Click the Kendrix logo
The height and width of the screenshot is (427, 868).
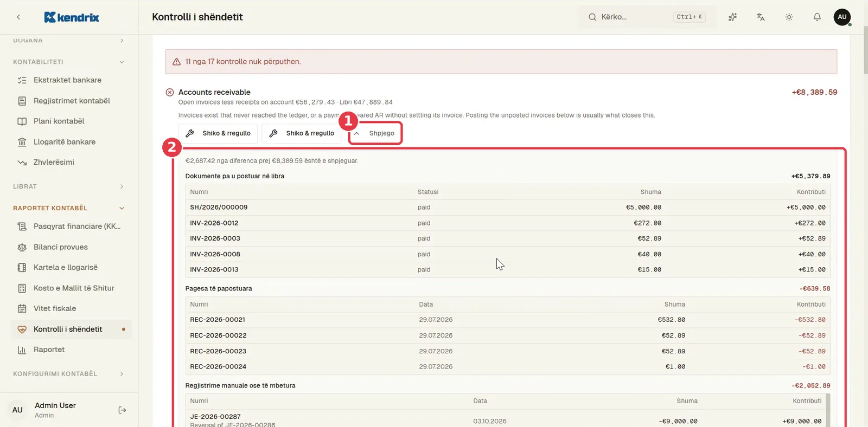(x=72, y=17)
